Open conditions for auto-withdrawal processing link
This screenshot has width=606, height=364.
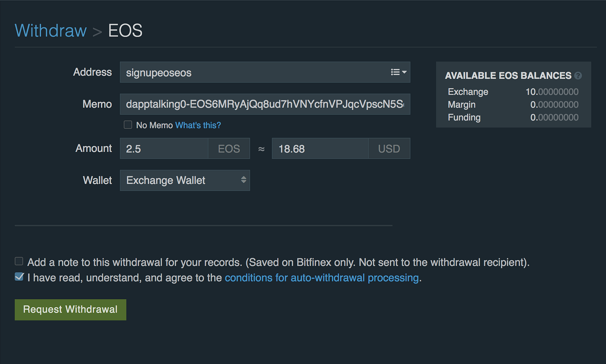click(322, 278)
